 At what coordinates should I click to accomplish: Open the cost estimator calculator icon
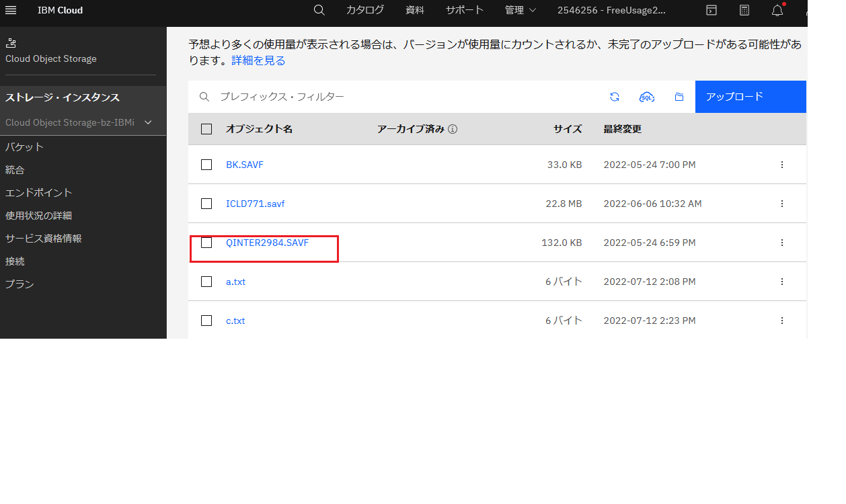pos(744,10)
